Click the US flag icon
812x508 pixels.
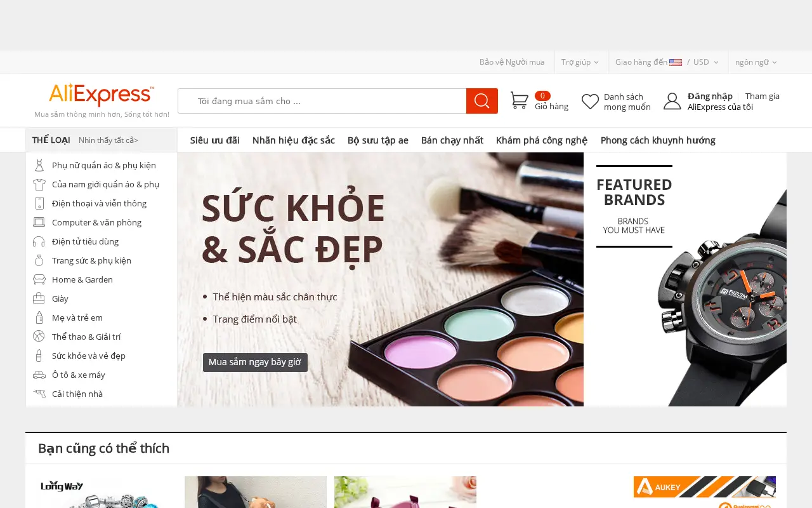tap(676, 62)
